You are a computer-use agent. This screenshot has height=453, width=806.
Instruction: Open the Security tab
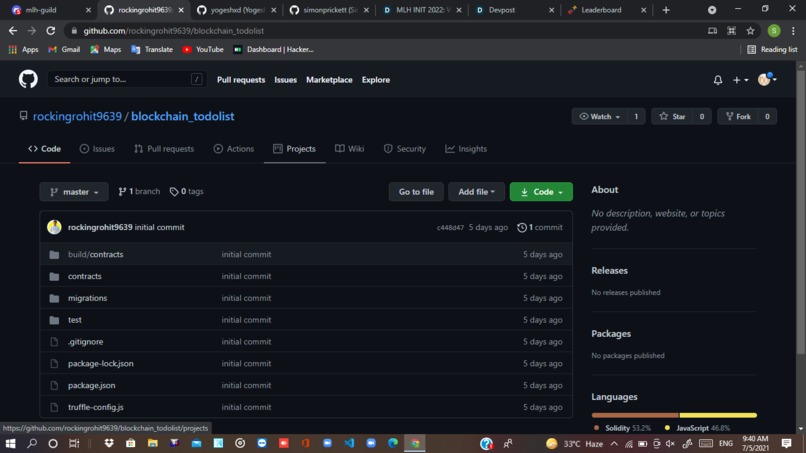click(405, 149)
